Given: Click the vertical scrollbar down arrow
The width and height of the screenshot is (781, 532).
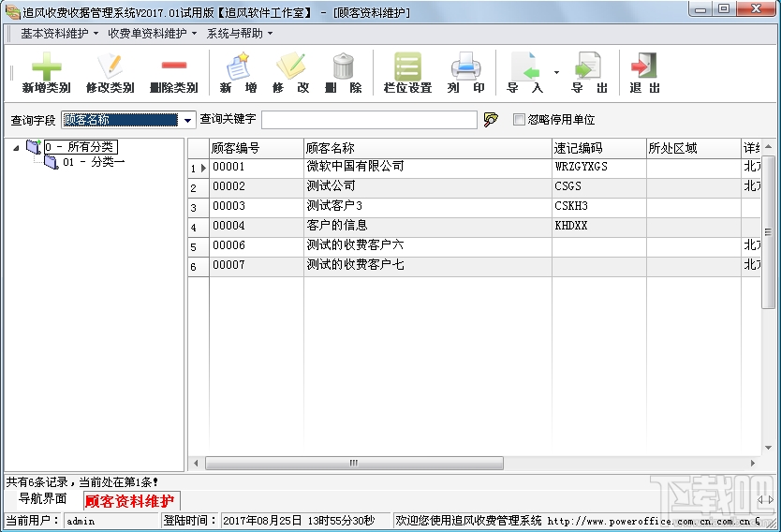Looking at the screenshot, I should (x=768, y=448).
